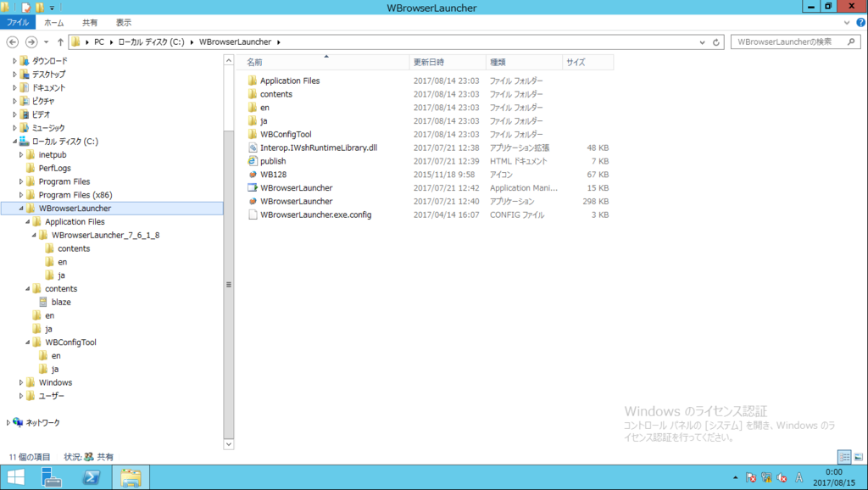Expand the ribbon with the chevron
Screen dimensions: 868x490
pyautogui.click(x=847, y=23)
